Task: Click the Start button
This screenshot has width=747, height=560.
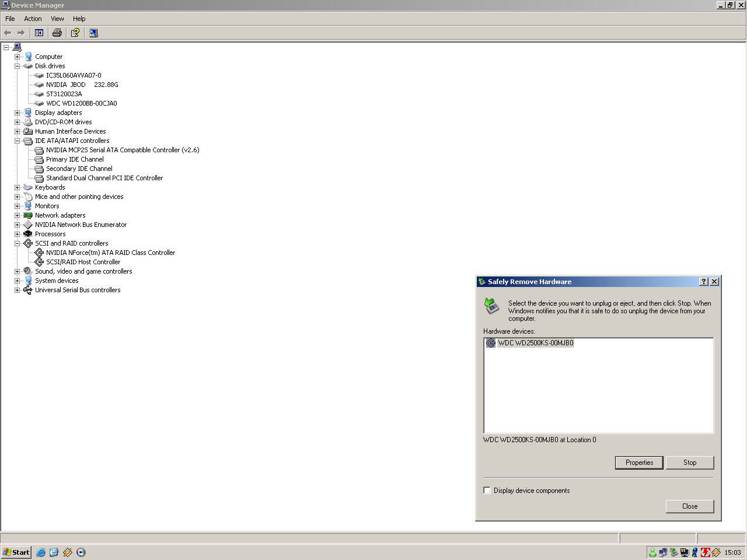Action: tap(16, 552)
